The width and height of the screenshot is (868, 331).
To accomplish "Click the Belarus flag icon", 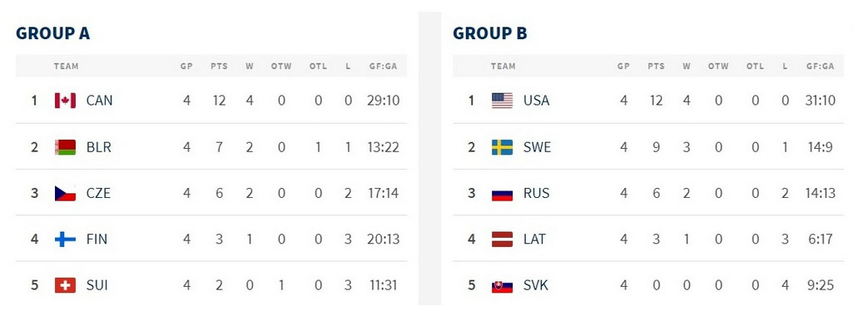I will (65, 146).
